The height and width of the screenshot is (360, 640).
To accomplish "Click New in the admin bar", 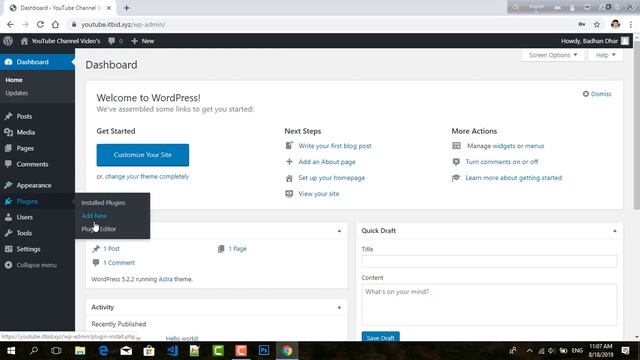I will 142,41.
